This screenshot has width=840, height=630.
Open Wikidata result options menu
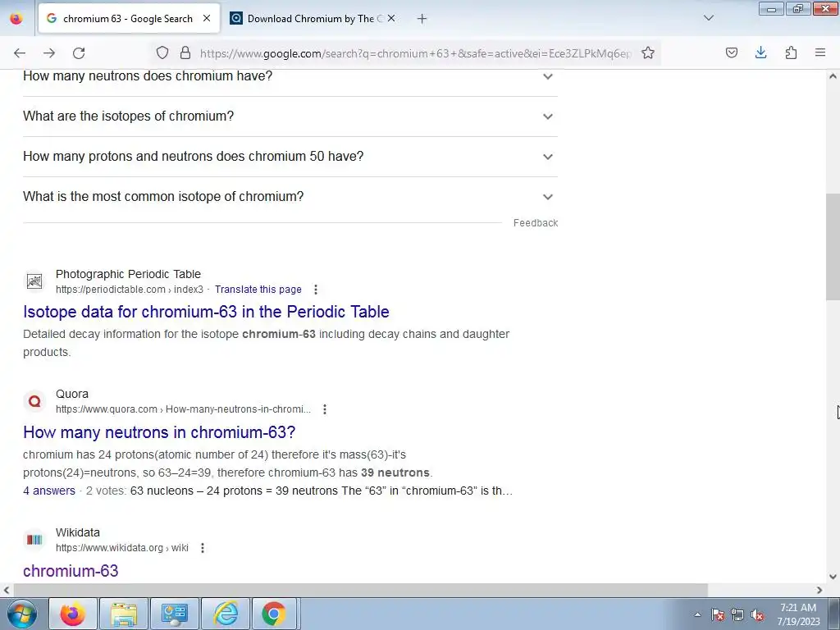click(203, 548)
